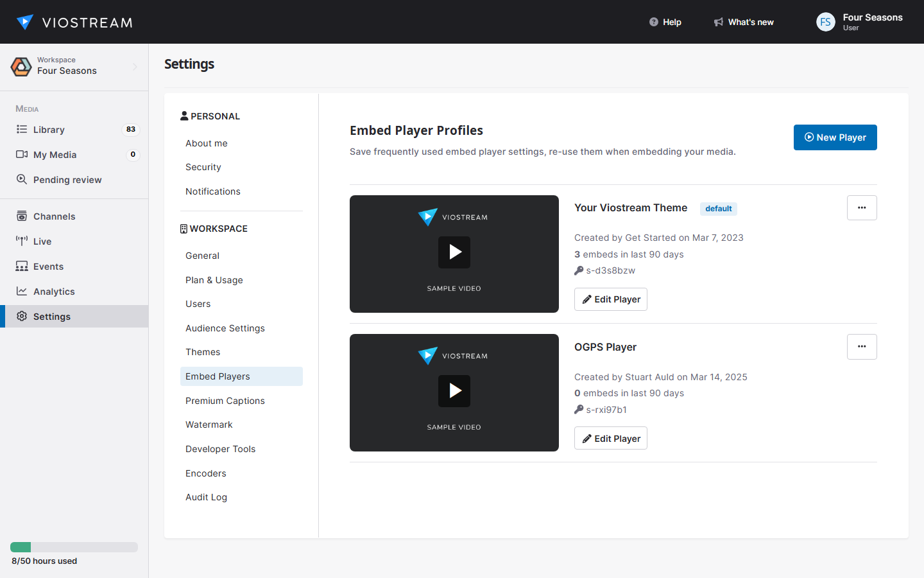The image size is (924, 578).
Task: Open more options for Your Viostream Theme
Action: pyautogui.click(x=862, y=207)
